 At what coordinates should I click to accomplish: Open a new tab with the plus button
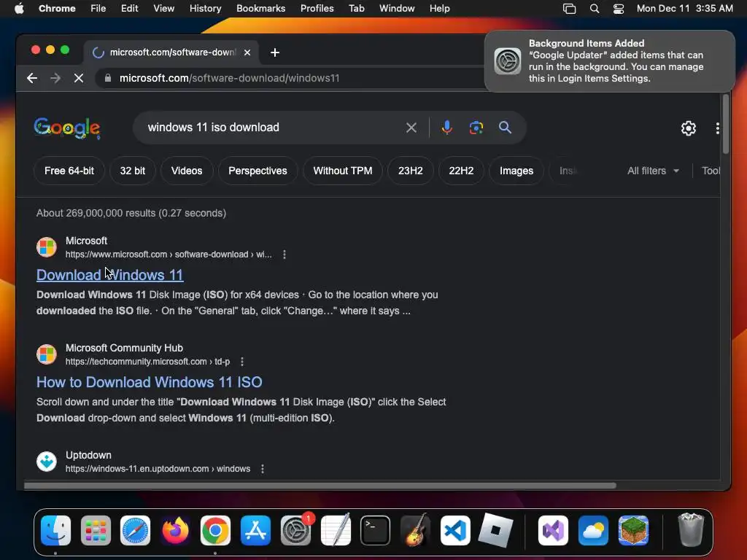pos(275,52)
